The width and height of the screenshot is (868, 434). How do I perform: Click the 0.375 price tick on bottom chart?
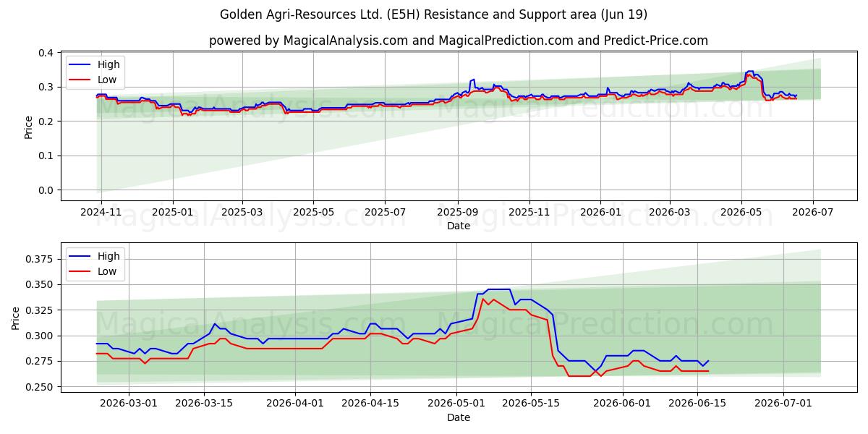40,259
